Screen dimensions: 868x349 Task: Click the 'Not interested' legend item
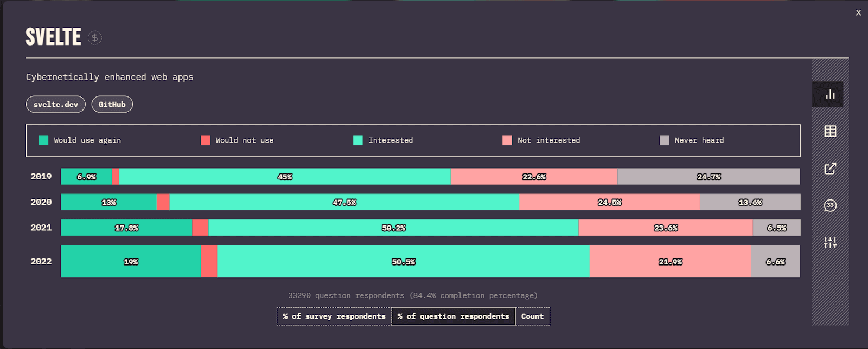pos(548,140)
